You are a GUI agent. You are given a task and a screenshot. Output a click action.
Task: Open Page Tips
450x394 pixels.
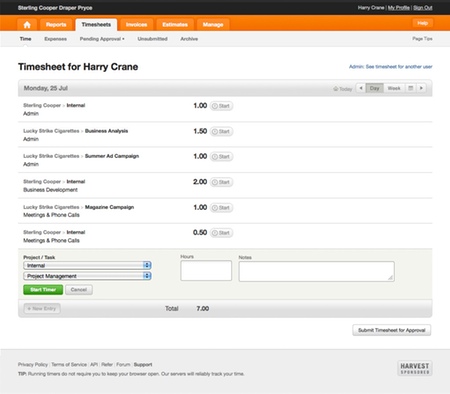pos(422,39)
